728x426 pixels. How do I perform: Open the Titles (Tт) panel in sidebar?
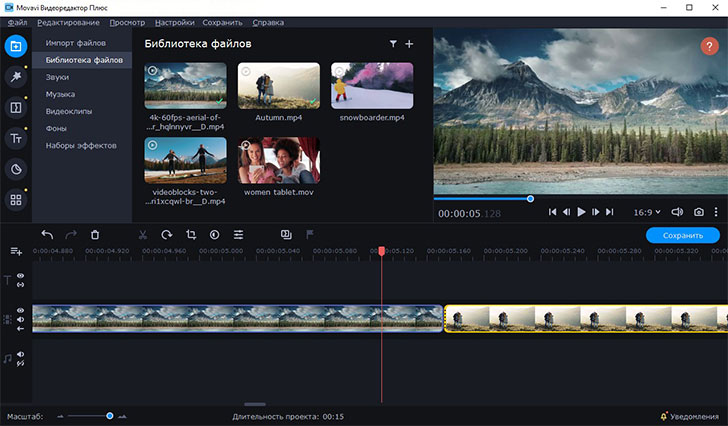[16, 138]
